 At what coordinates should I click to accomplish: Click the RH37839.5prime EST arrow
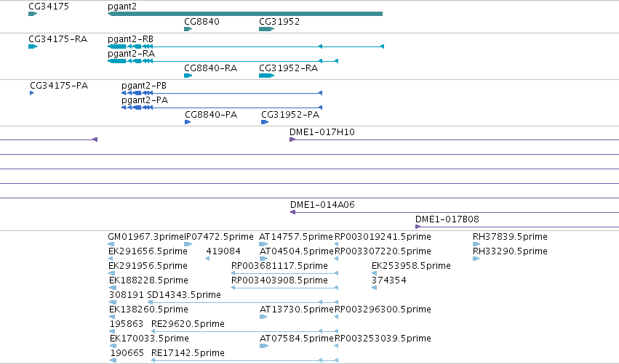click(476, 244)
